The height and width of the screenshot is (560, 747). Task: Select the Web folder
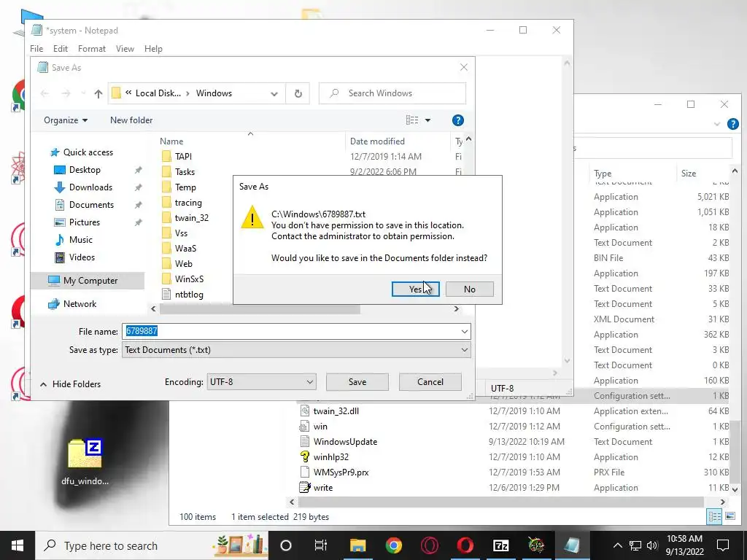(183, 263)
